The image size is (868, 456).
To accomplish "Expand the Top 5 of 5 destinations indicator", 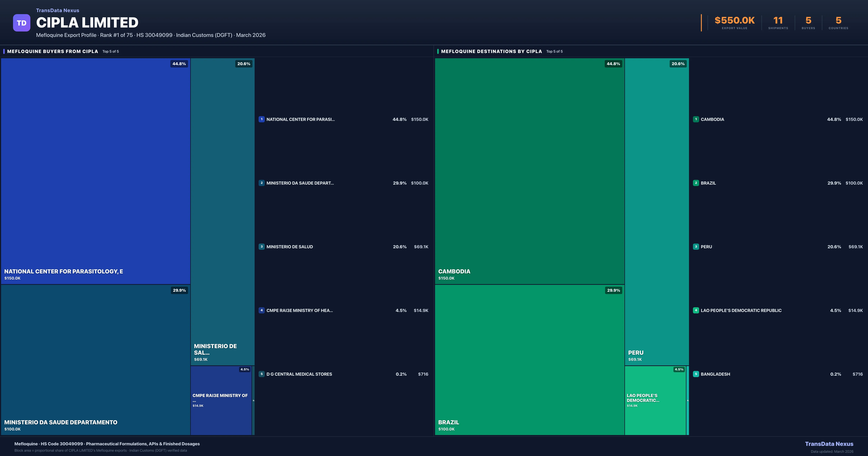I will tap(554, 51).
